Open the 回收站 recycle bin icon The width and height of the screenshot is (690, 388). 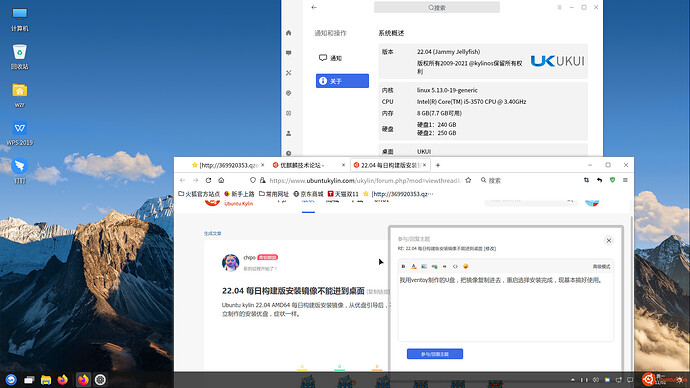[x=19, y=57]
